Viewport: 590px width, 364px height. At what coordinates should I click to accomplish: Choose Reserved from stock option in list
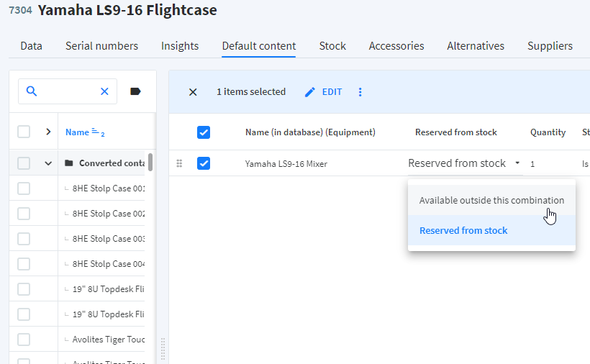tap(491, 230)
